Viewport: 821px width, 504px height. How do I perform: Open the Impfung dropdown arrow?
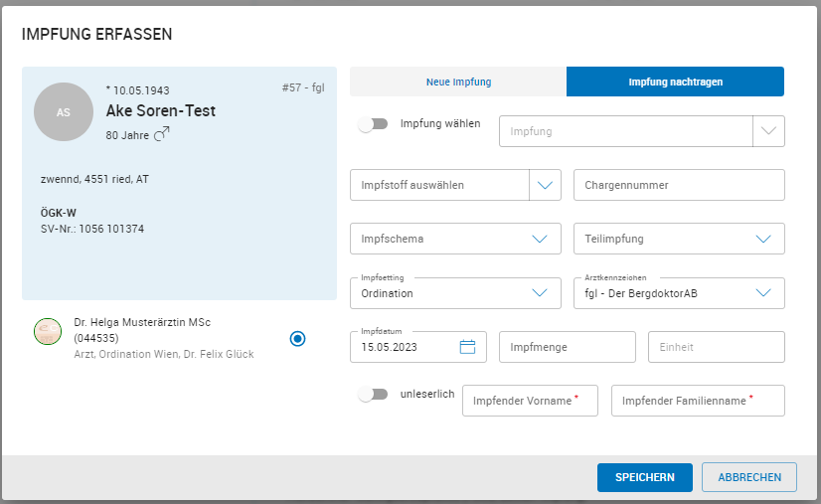(769, 131)
